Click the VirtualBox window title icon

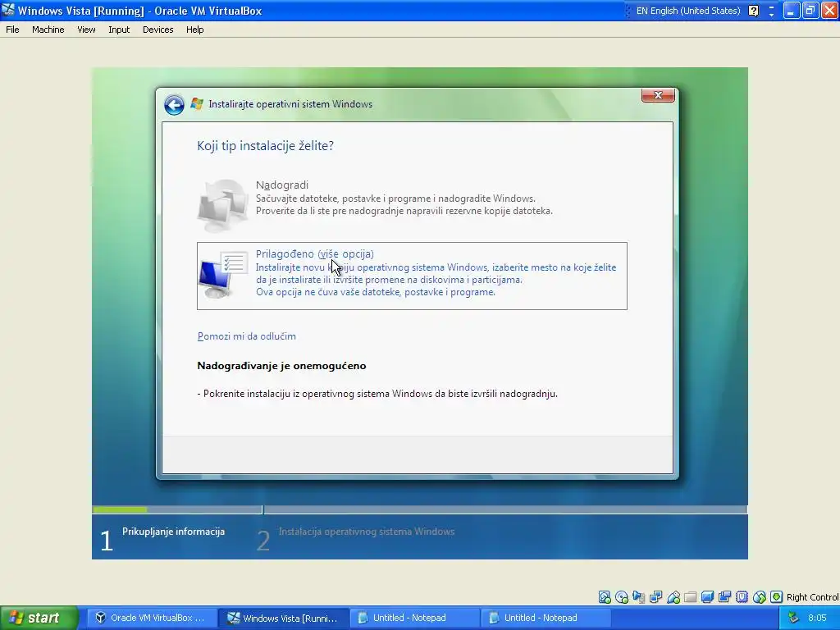[x=8, y=10]
